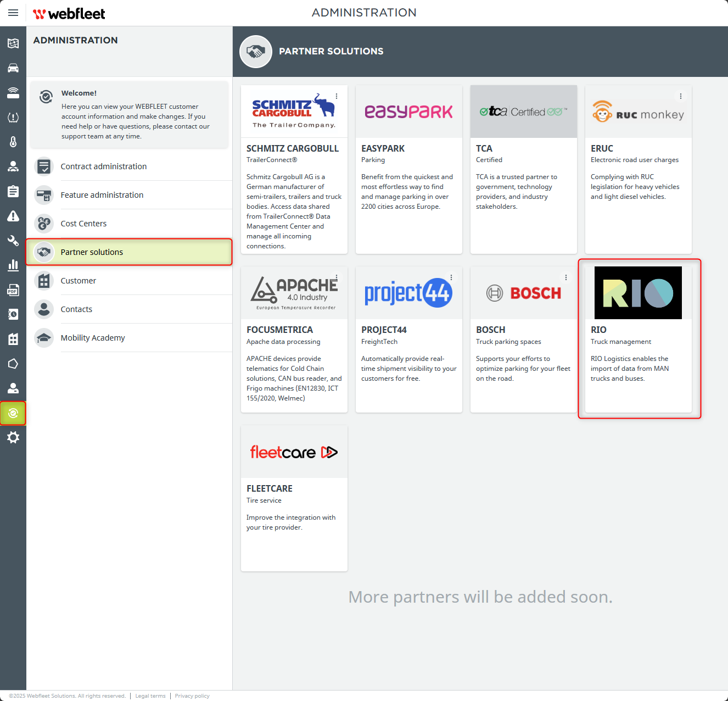This screenshot has height=701, width=728.
Task: Open the maintenance wrench sidebar icon
Action: point(13,240)
